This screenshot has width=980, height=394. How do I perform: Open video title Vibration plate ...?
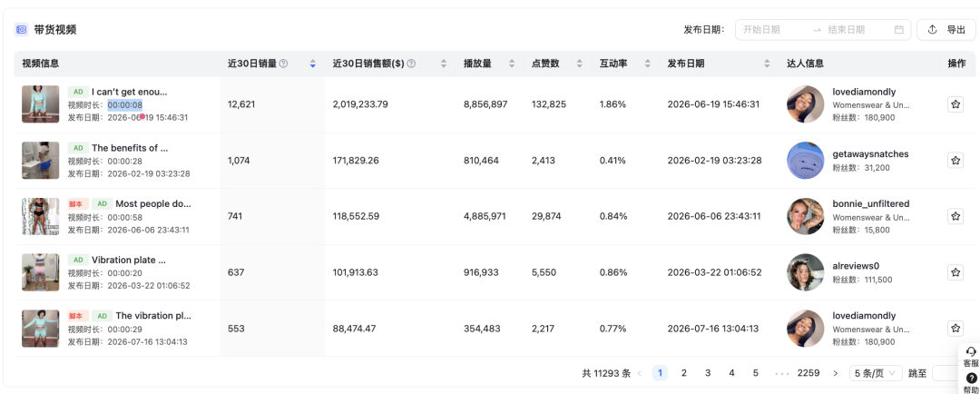pyautogui.click(x=129, y=261)
